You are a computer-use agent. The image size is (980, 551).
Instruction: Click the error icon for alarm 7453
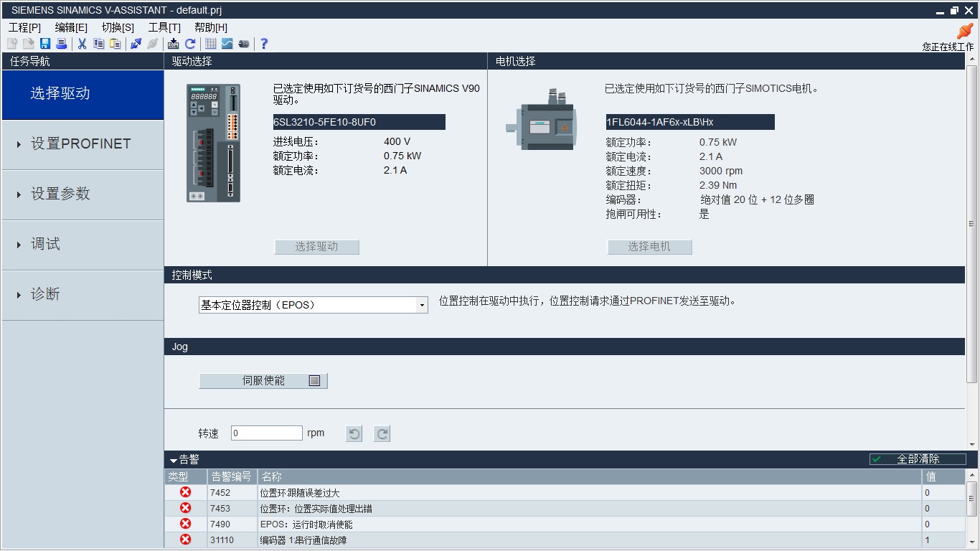click(x=185, y=508)
